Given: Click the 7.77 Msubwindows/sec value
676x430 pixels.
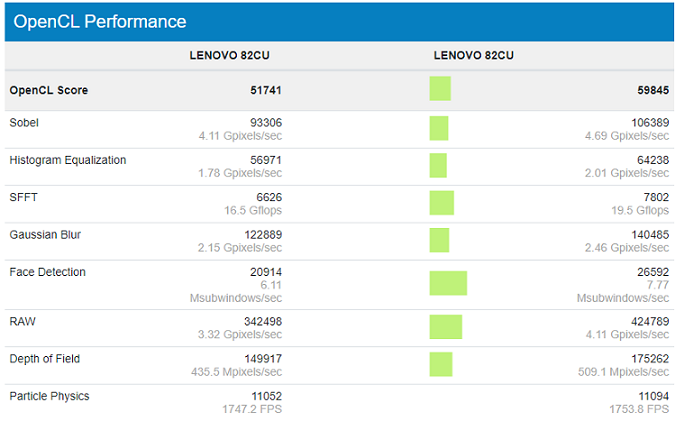Looking at the screenshot, I should coord(623,292).
